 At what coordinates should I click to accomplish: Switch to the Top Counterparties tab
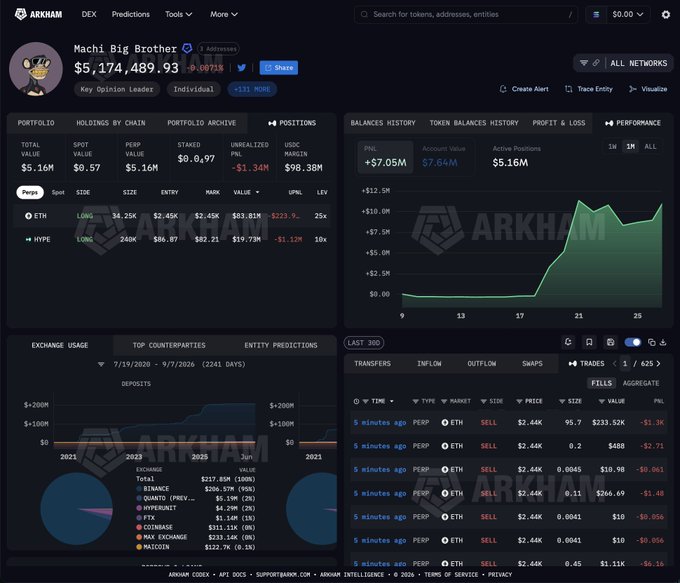click(x=169, y=345)
